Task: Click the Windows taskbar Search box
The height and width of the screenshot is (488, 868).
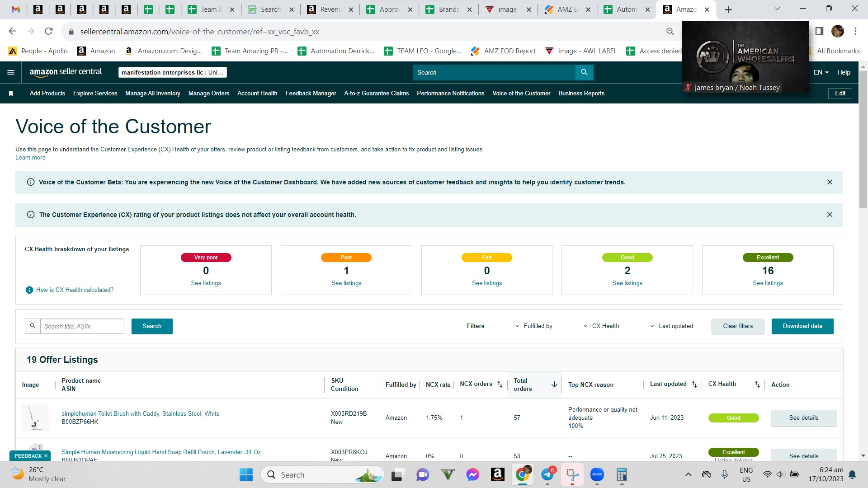Action: click(323, 474)
